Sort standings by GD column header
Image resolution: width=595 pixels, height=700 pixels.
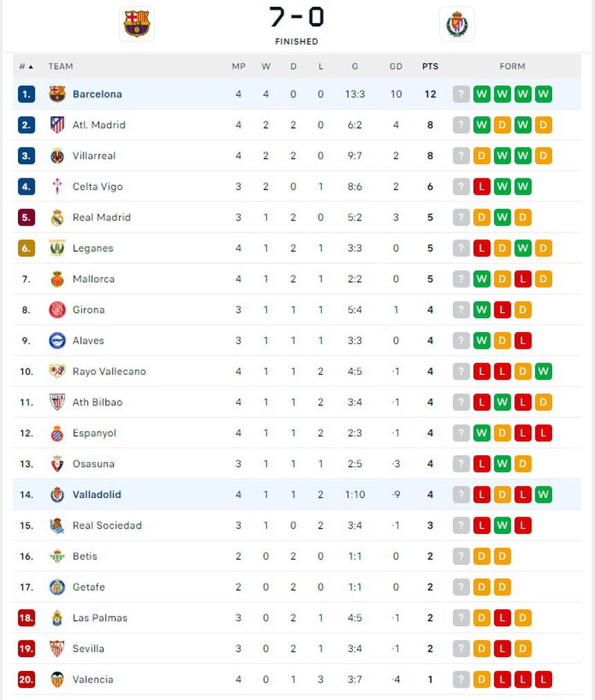[x=396, y=66]
